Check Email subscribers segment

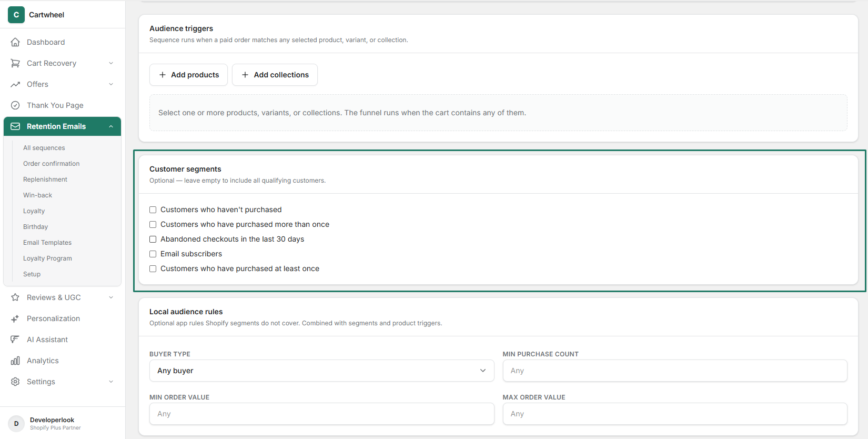tap(153, 254)
